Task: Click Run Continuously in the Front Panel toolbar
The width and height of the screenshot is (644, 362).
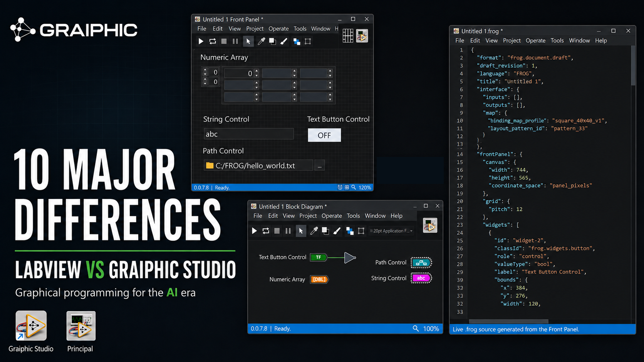Action: tap(213, 41)
